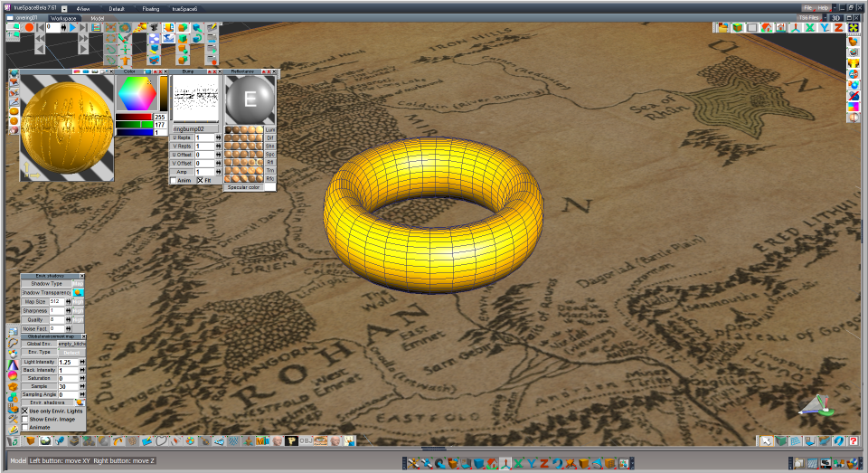Click the Detect button for Env. Type
Image resolution: width=868 pixels, height=473 pixels.
pos(72,353)
